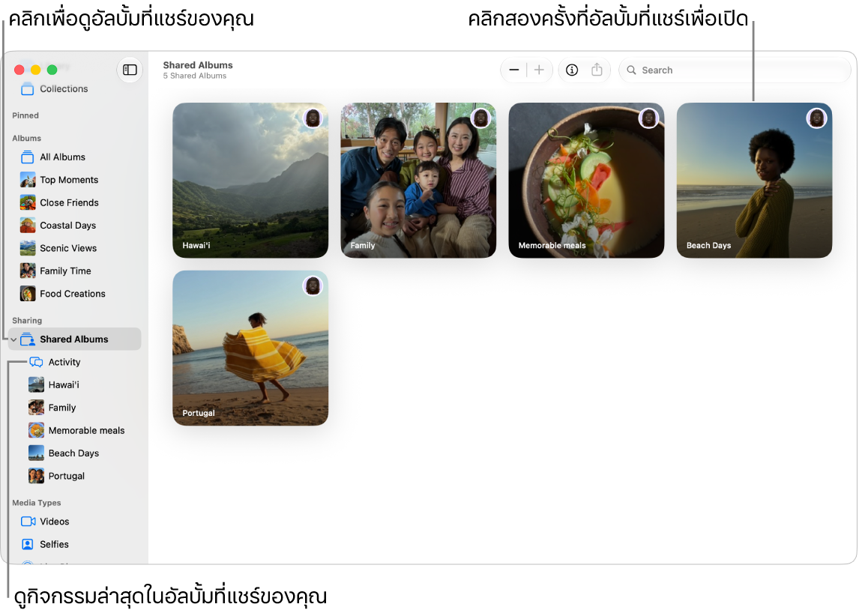Screen dimensions: 859x616
Task: Click the owner avatar on Family thumbnail
Action: [x=481, y=118]
